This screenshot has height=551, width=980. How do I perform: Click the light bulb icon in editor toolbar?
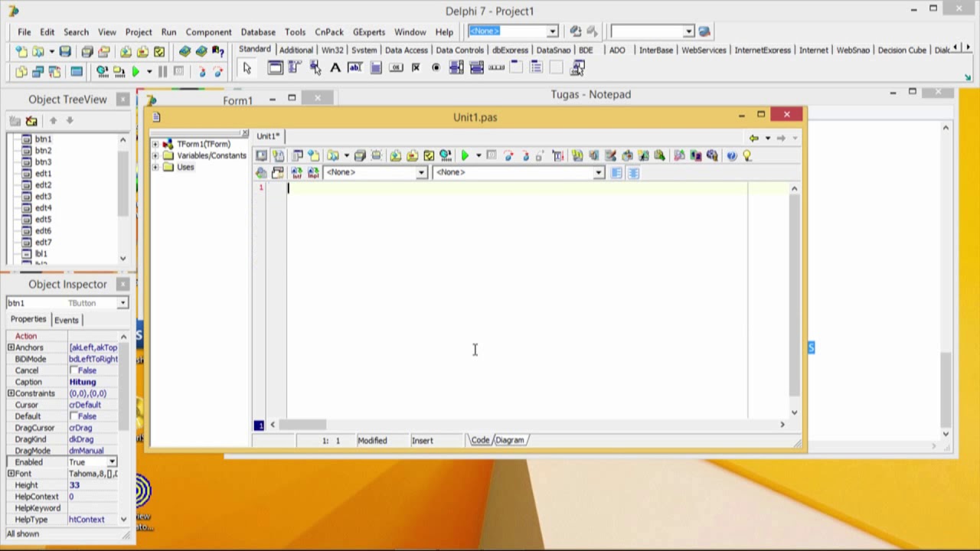coord(747,155)
